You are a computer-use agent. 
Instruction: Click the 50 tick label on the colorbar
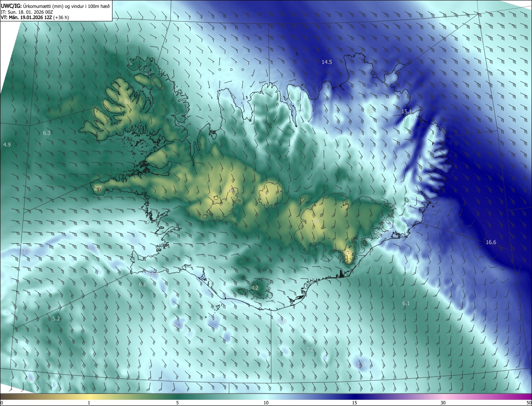tap(529, 403)
